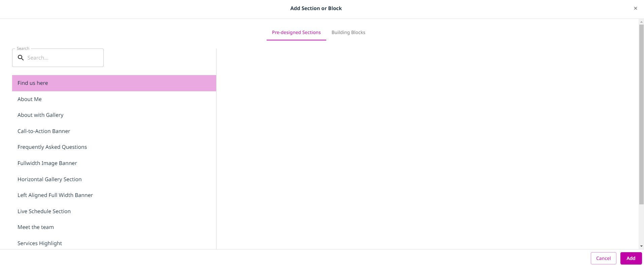Select Horizontal Gallery Section
The width and height of the screenshot is (644, 265).
114,179
